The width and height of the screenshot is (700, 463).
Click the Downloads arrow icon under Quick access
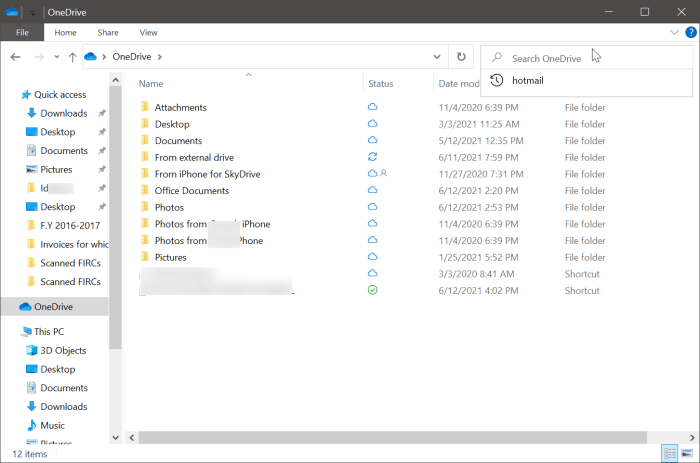[x=31, y=113]
